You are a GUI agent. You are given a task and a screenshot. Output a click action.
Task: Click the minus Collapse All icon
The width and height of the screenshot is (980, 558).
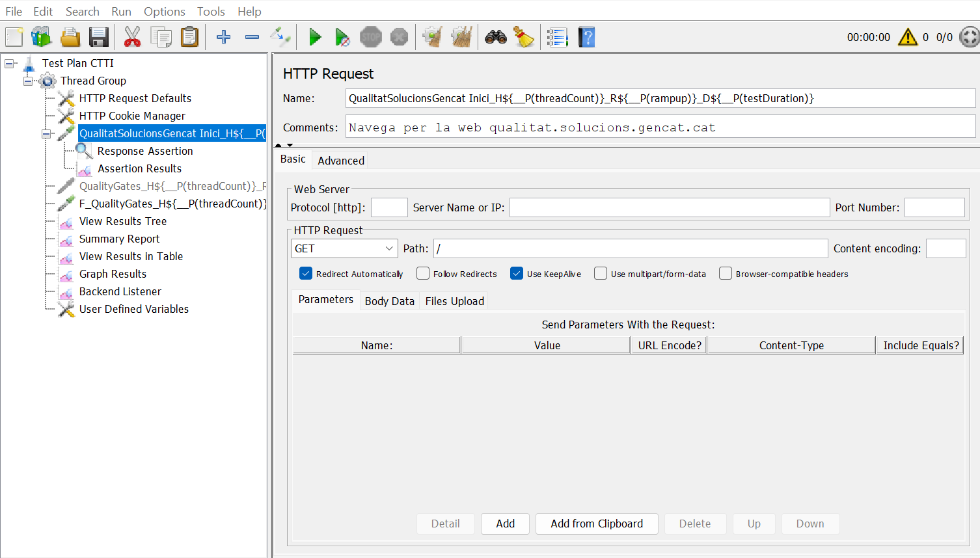(x=252, y=37)
